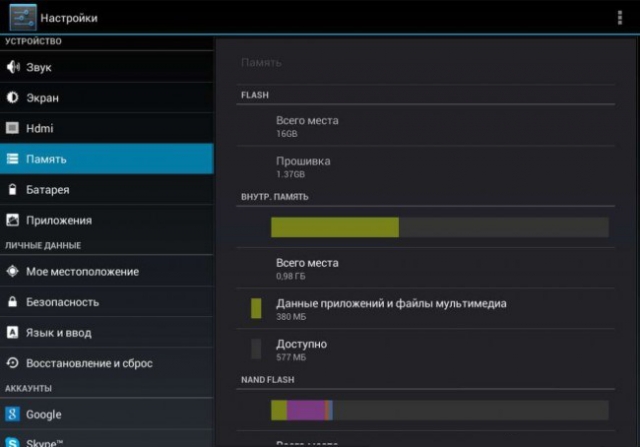Screen dimensions: 640x447
Task: Click the olive swatch beside Данные приложений
Action: [256, 308]
